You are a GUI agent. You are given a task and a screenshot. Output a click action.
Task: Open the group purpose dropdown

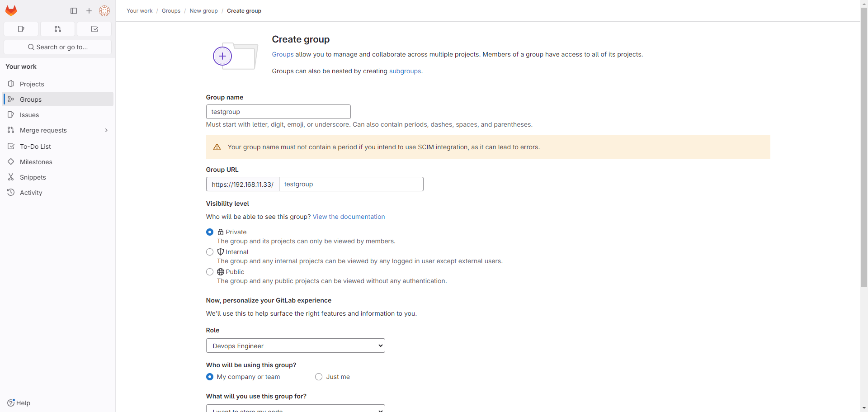(x=295, y=408)
